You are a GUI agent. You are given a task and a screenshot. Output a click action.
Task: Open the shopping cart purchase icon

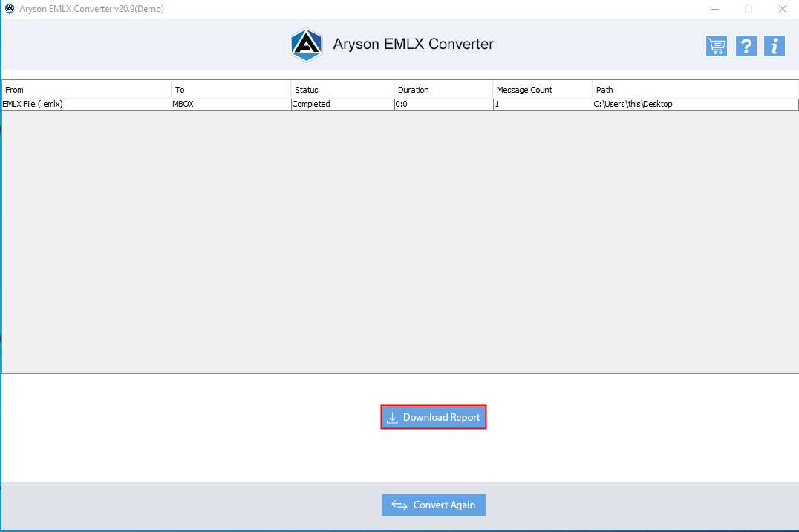[x=716, y=46]
